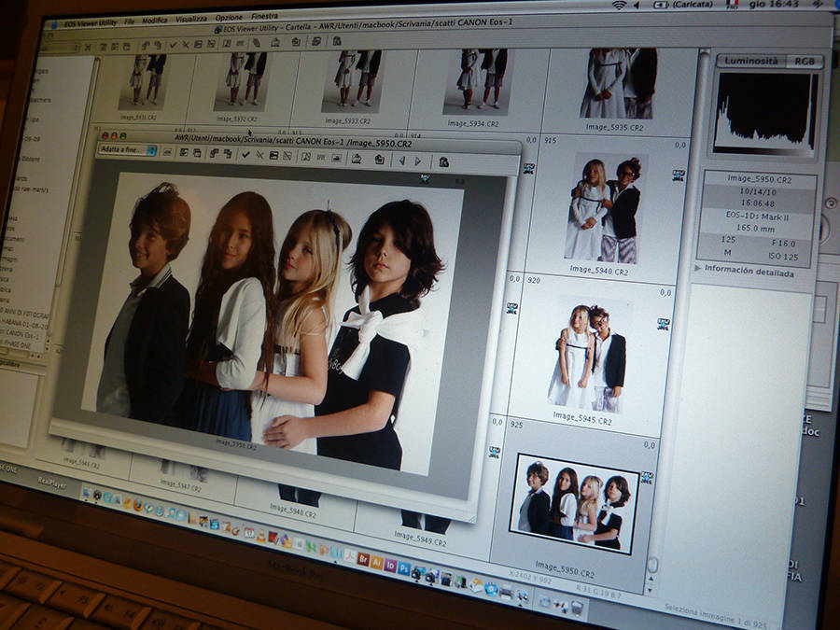Screen dimensions: 840x630
Task: Open the Opzione menu
Action: point(229,17)
